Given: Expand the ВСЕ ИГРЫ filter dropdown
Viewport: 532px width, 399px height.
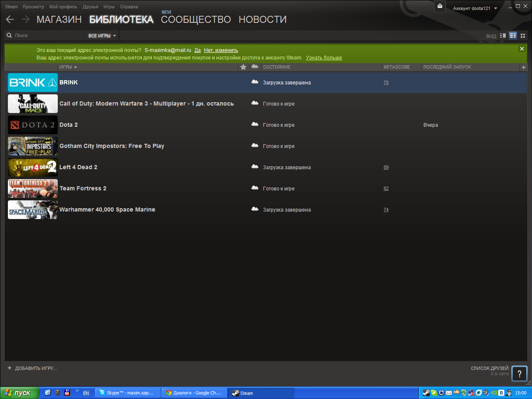Looking at the screenshot, I should point(102,36).
